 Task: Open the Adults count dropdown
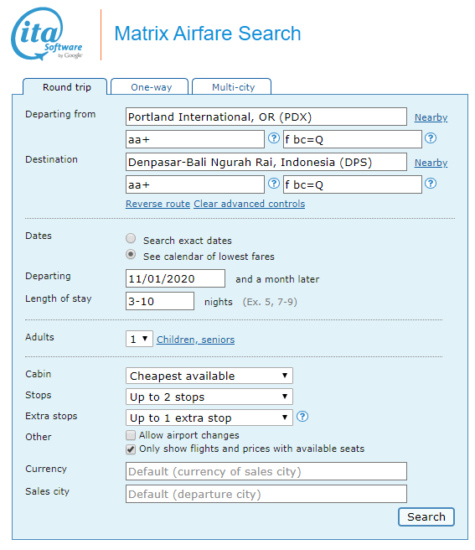click(139, 339)
